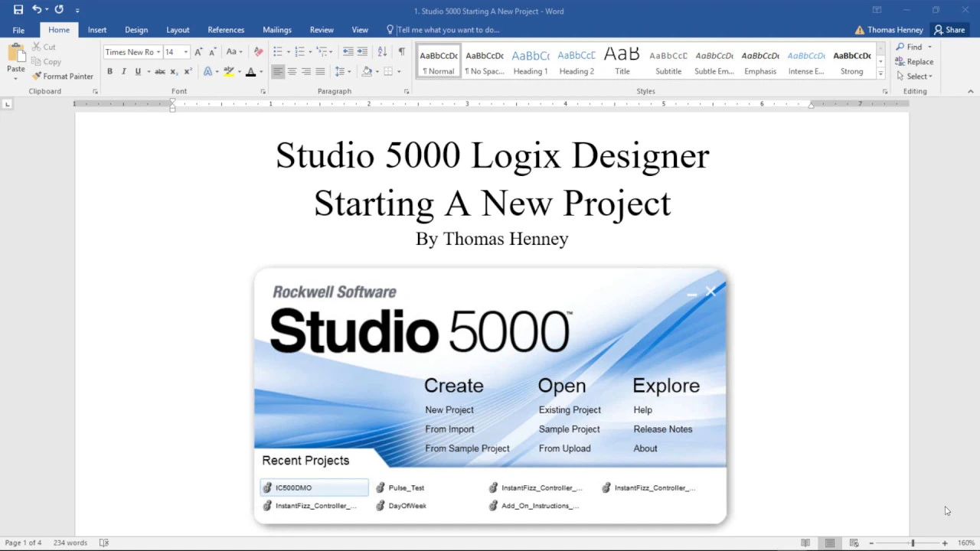Click the Studio 5000 image in document
The image size is (980, 551).
click(490, 396)
